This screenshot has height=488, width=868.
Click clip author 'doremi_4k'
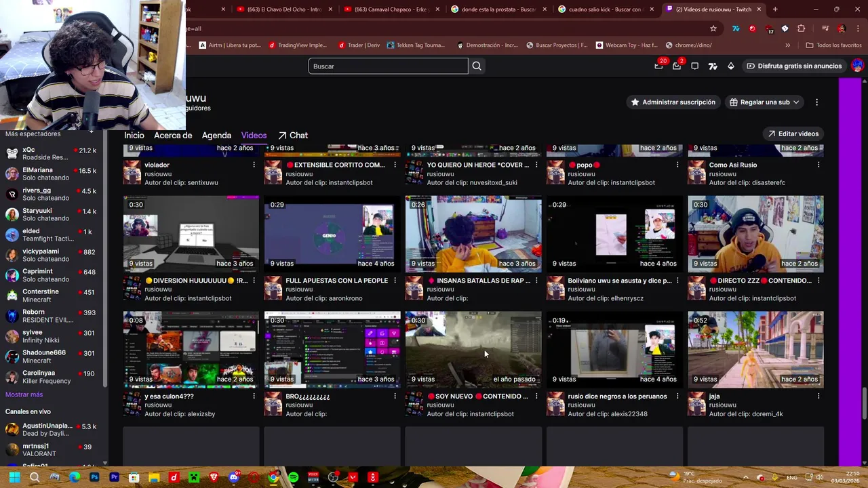(767, 414)
